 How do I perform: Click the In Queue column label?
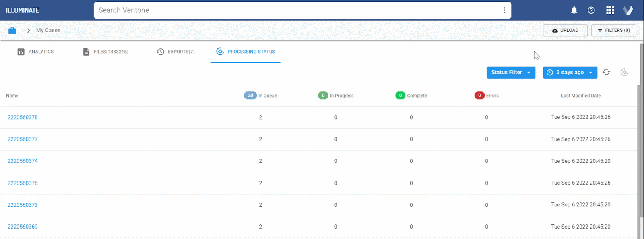pyautogui.click(x=268, y=96)
